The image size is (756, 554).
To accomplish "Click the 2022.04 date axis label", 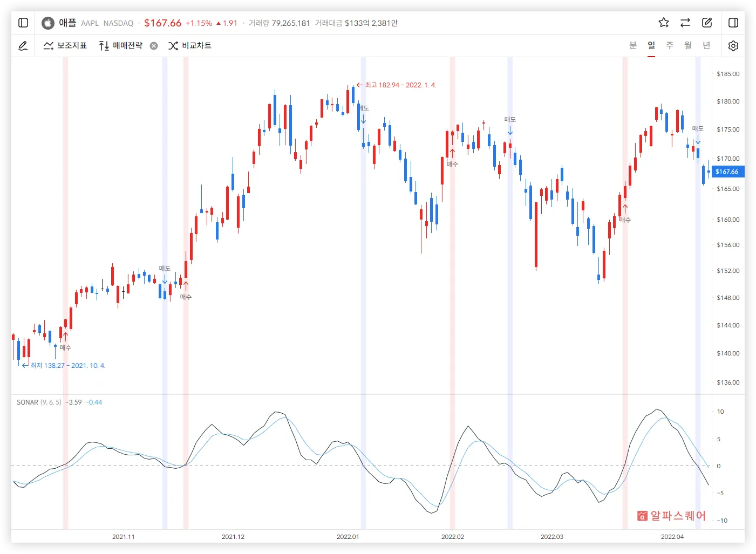I will [x=672, y=537].
